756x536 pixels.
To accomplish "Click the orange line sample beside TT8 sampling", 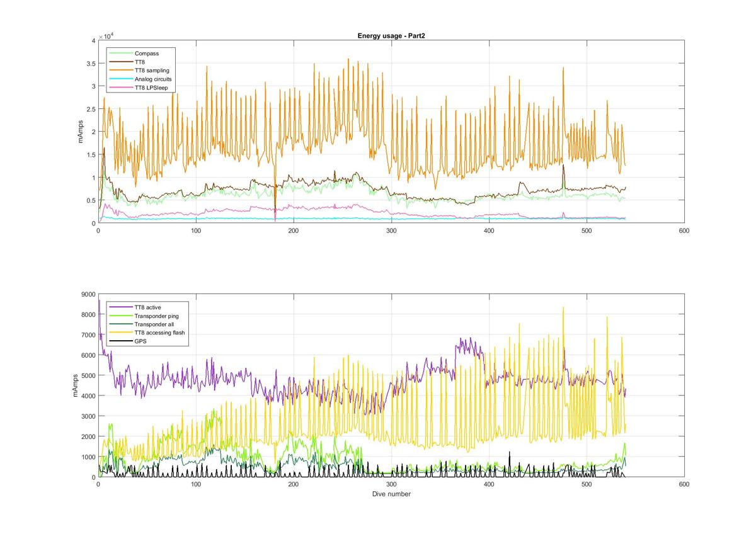I will [121, 71].
